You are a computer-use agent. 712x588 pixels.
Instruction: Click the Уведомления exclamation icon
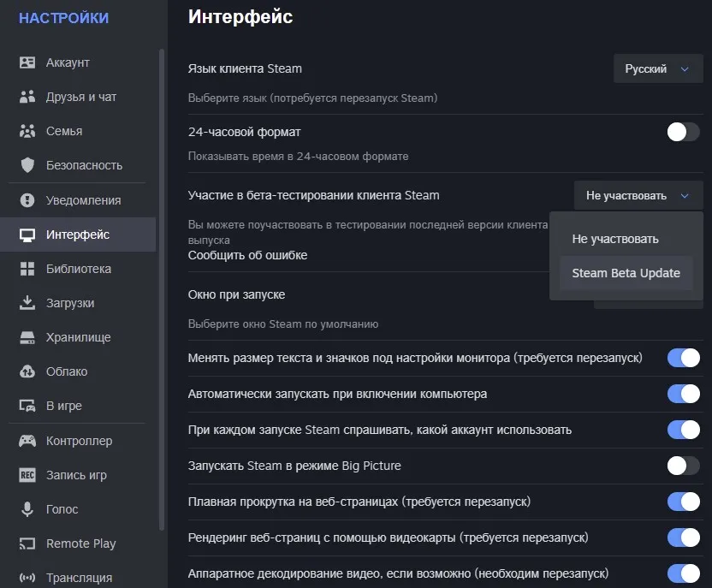click(27, 200)
